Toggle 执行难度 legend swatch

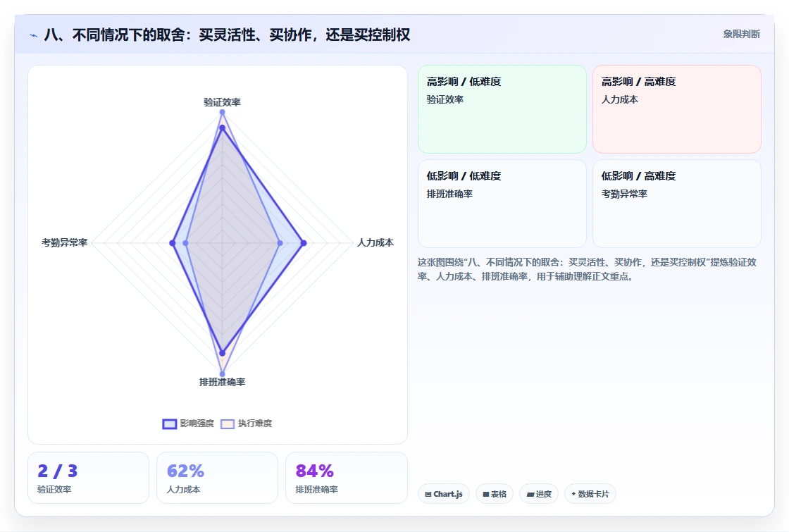coord(228,423)
